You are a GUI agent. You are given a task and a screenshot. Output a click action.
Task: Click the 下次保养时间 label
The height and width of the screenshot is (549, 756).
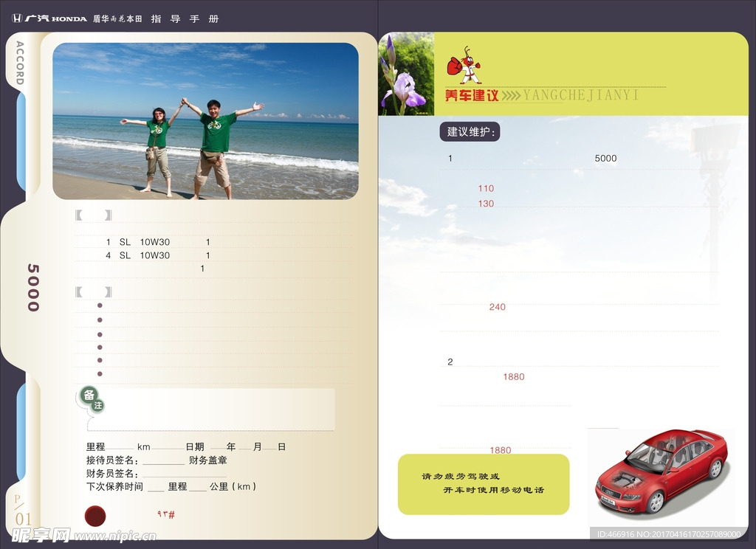pos(114,486)
